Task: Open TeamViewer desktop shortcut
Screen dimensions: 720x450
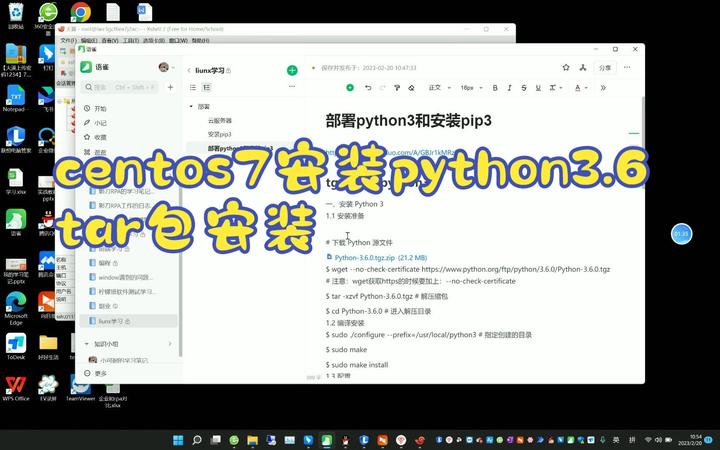Action: pos(80,388)
